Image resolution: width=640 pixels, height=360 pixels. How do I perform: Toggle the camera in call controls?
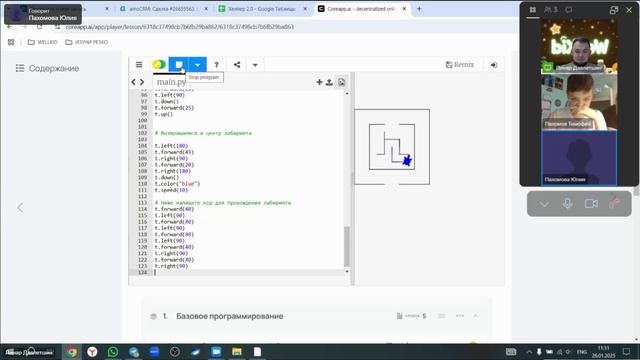(x=591, y=203)
